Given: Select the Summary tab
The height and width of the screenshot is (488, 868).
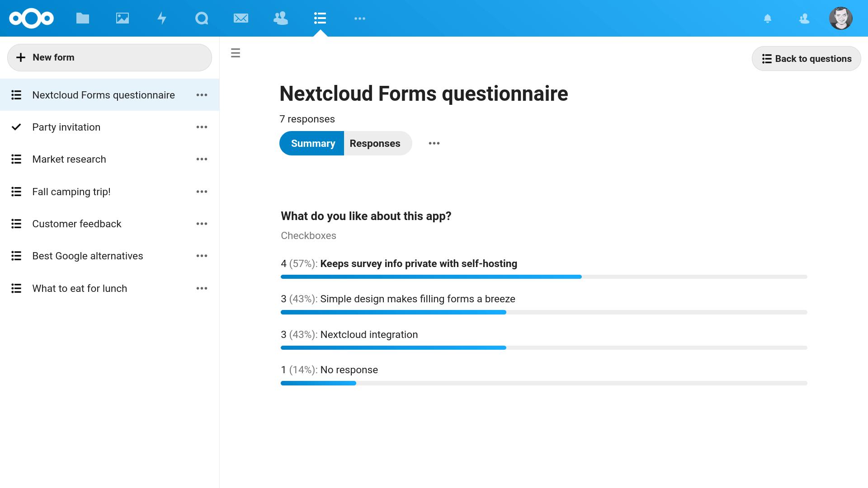Looking at the screenshot, I should [313, 143].
